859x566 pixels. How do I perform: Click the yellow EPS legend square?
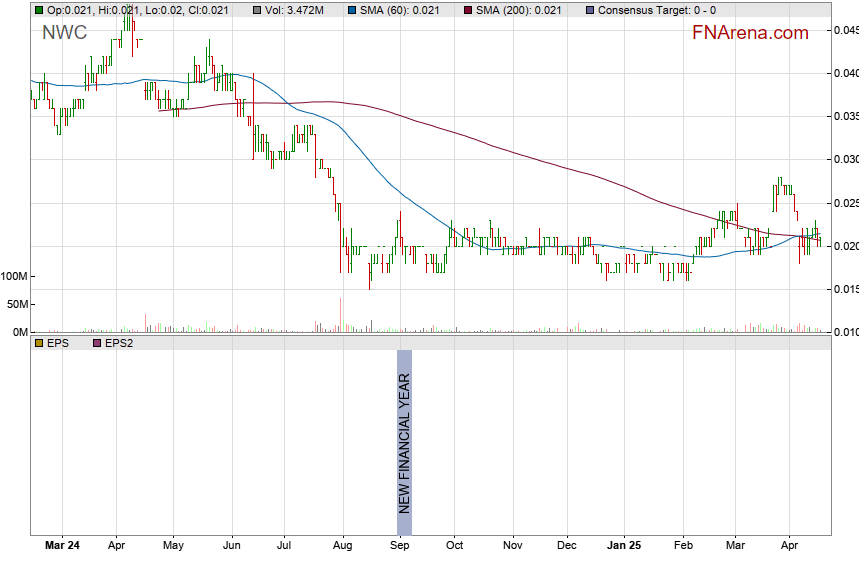tap(38, 343)
